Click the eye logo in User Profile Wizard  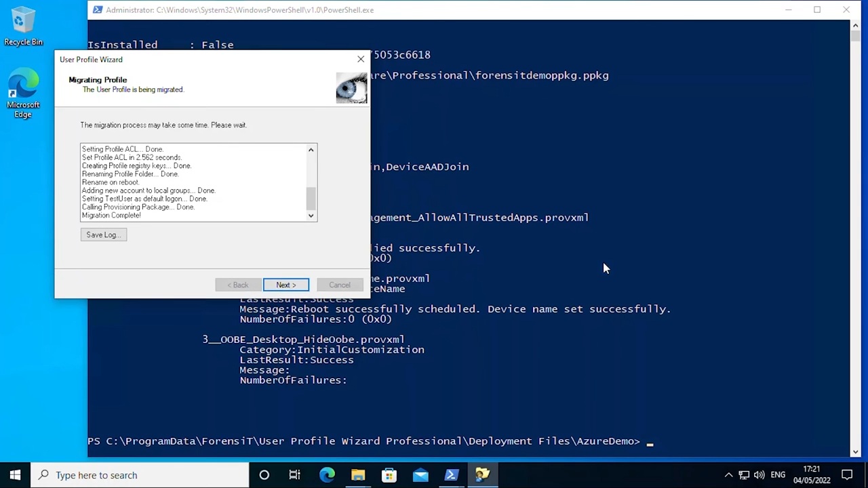coord(351,87)
